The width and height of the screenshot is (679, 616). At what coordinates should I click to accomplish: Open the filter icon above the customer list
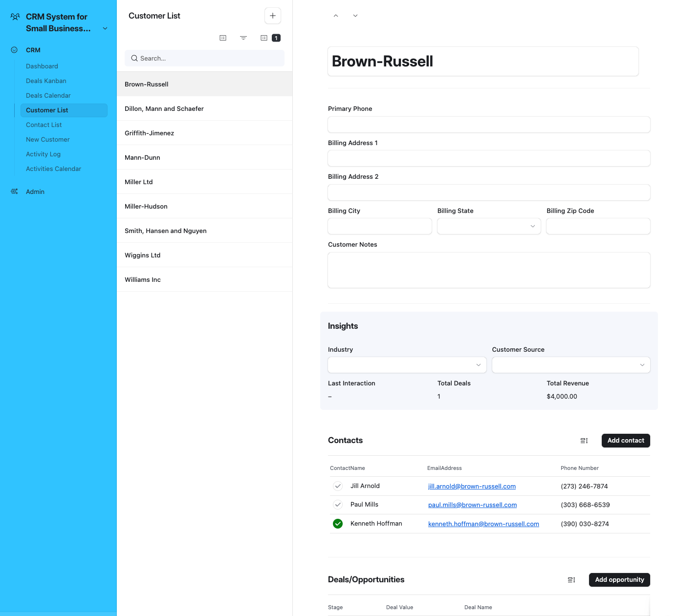tap(243, 38)
